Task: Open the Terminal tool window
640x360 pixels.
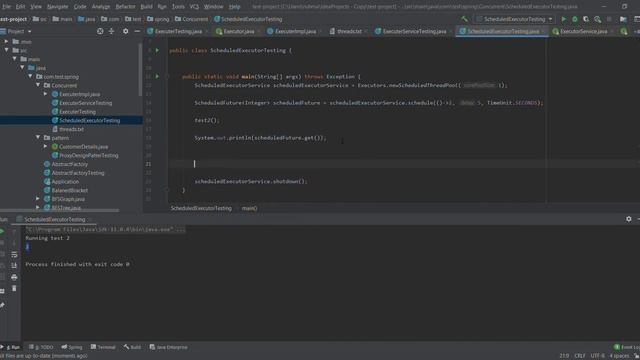Action: 103,347
